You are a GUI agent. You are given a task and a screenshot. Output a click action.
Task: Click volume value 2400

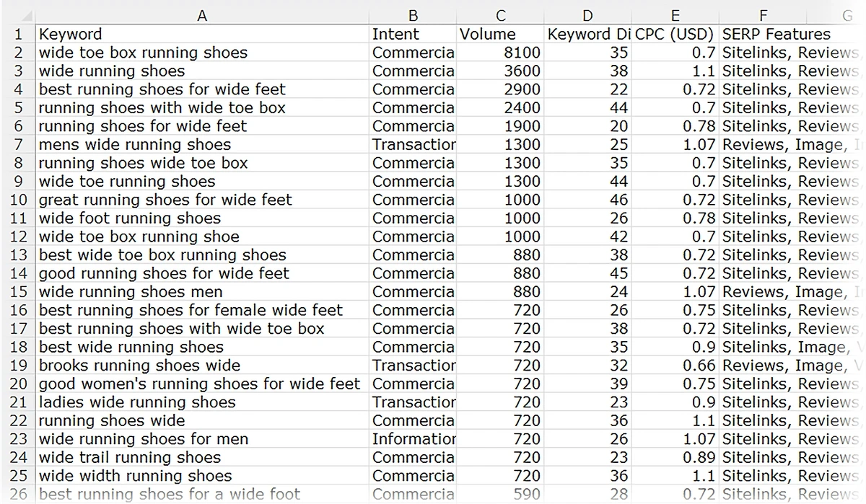tap(501, 107)
